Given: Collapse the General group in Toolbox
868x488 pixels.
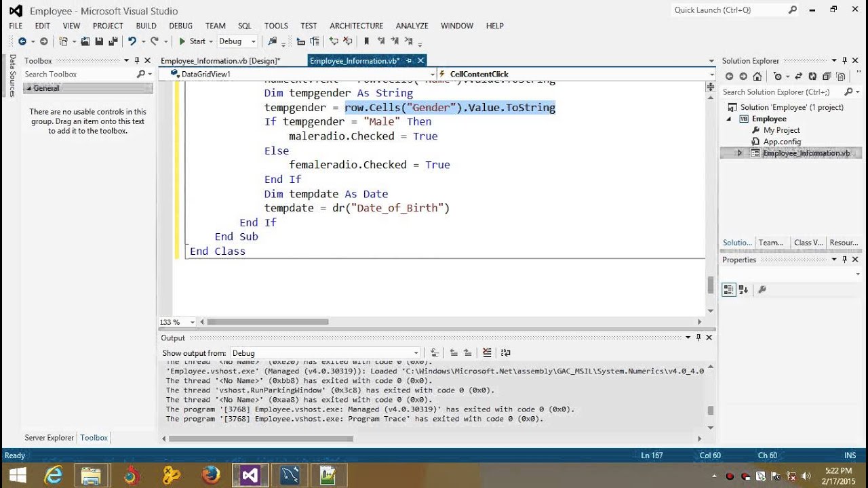Looking at the screenshot, I should [29, 88].
